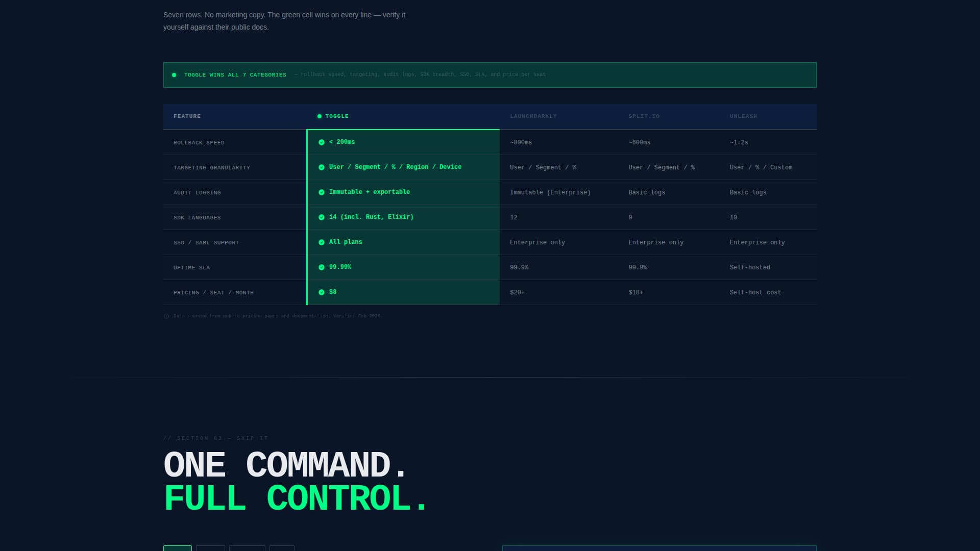The height and width of the screenshot is (551, 980).
Task: Click the checkmark icon in Targeting Granularity row
Action: (322, 167)
